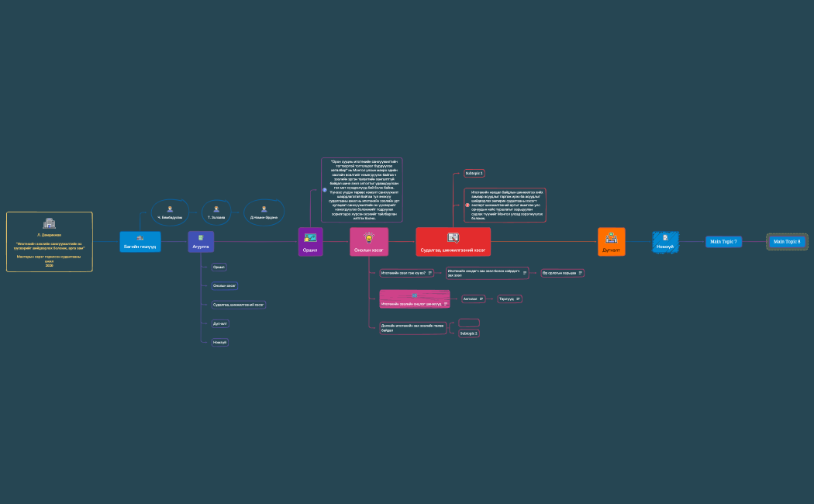
Task: Click the book-and-magnifier icon on the red node
Action: 453,237
